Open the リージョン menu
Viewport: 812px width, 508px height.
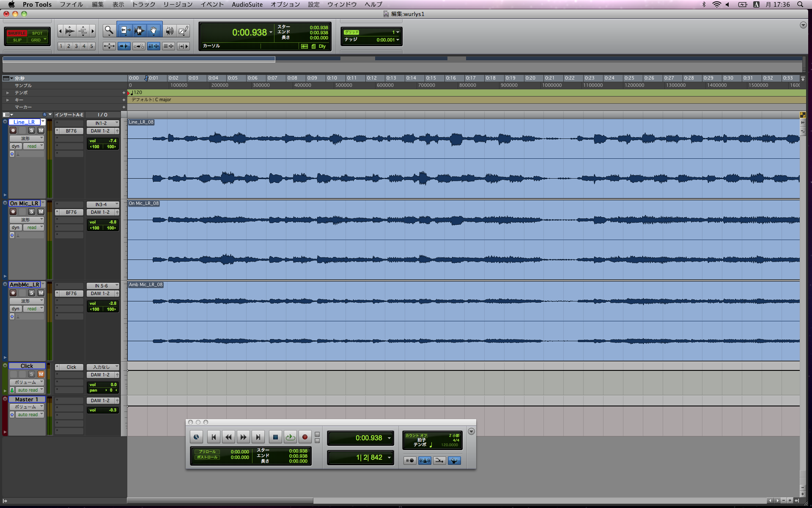(178, 4)
